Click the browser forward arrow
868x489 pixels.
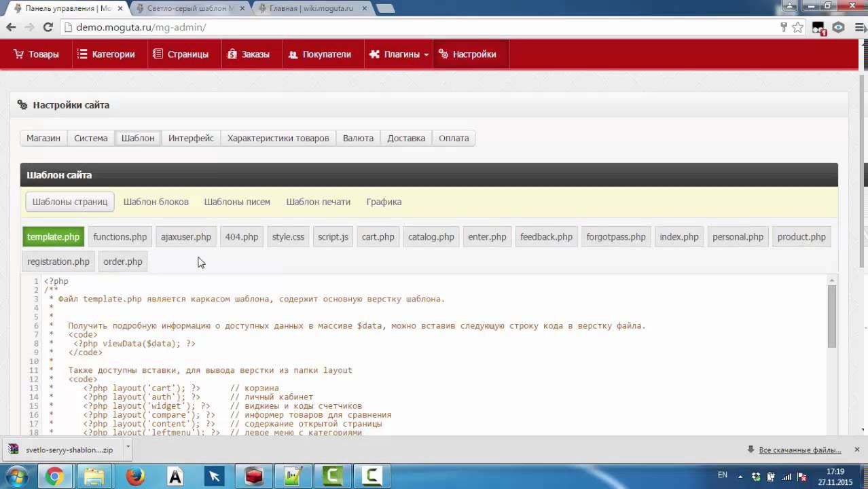click(x=29, y=27)
